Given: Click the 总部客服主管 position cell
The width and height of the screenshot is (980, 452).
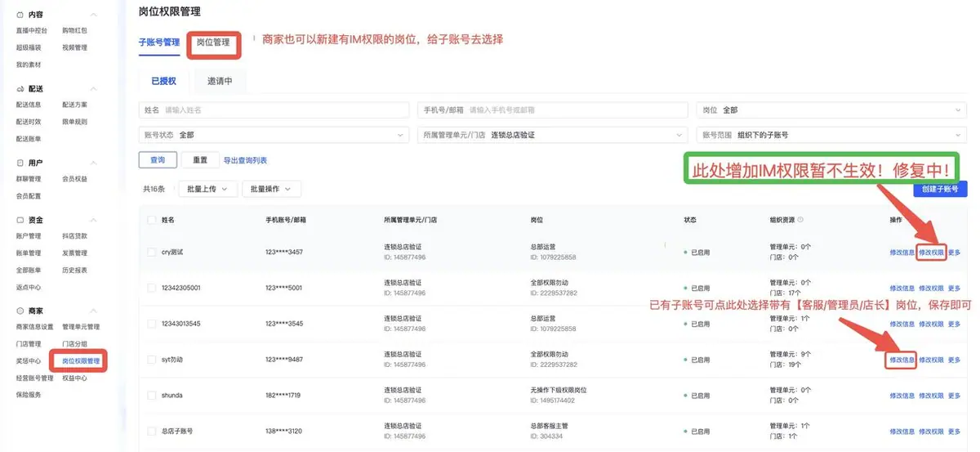Looking at the screenshot, I should click(x=549, y=427).
